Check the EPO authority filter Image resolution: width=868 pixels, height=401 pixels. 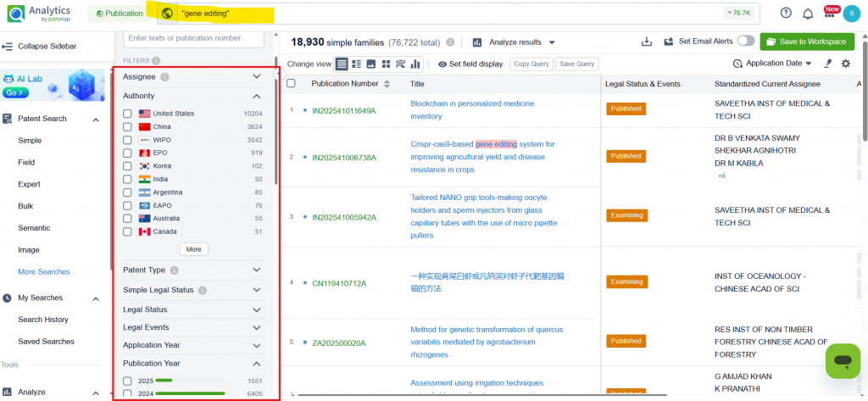tap(127, 153)
